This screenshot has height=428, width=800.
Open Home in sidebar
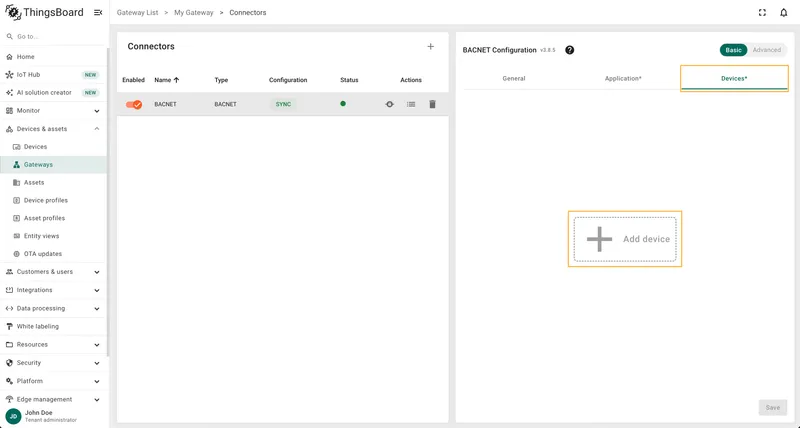point(54,57)
